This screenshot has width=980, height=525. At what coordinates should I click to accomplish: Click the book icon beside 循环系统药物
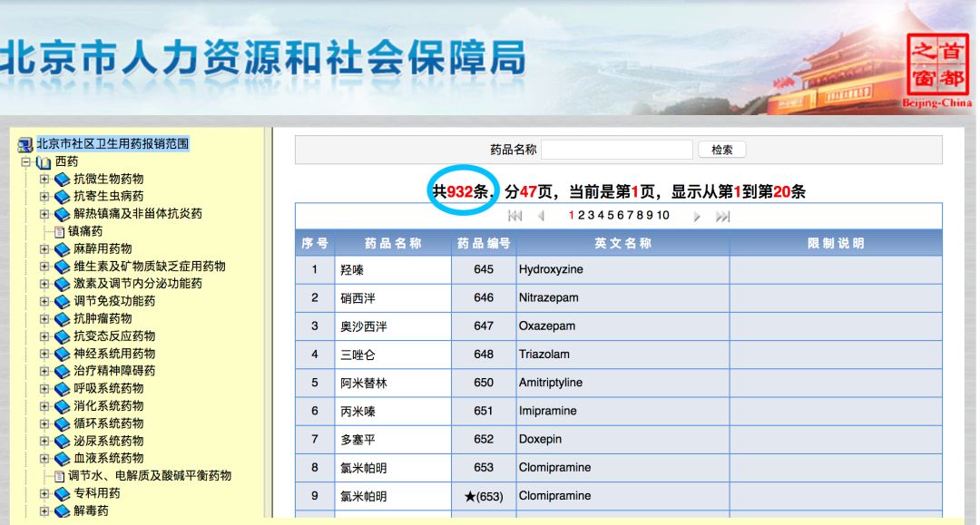click(62, 424)
